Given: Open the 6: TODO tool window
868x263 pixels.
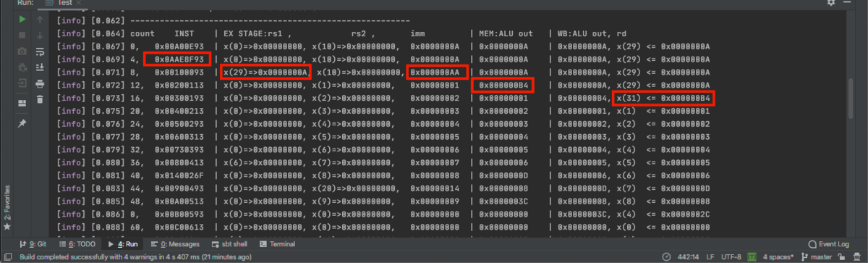Looking at the screenshot, I should click(78, 244).
